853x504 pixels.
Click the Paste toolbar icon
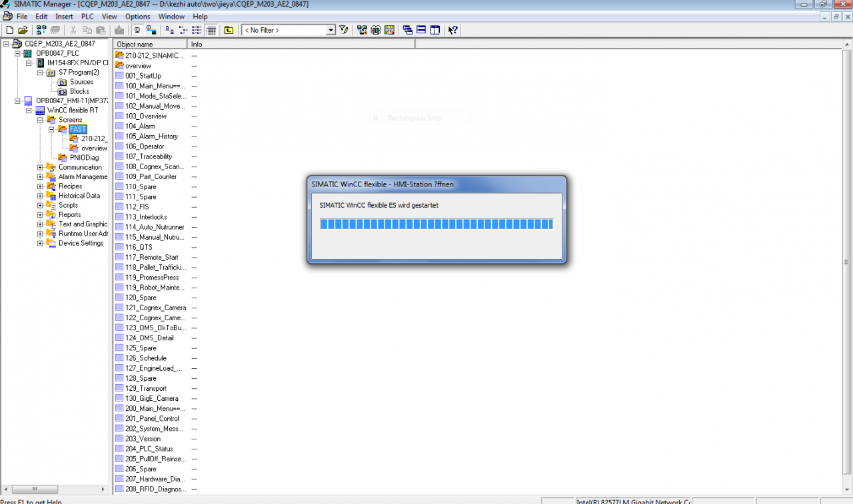101,30
